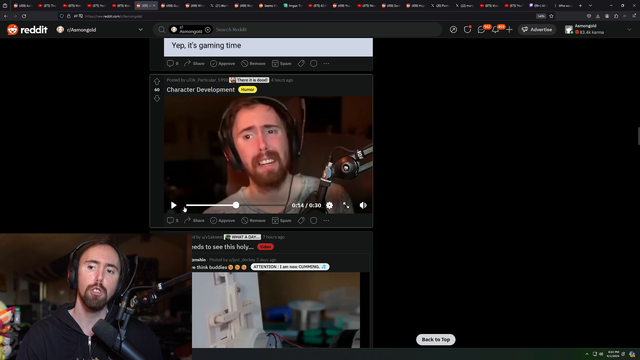Open the Windows taskbar clock
The height and width of the screenshot is (360, 640).
click(x=613, y=354)
